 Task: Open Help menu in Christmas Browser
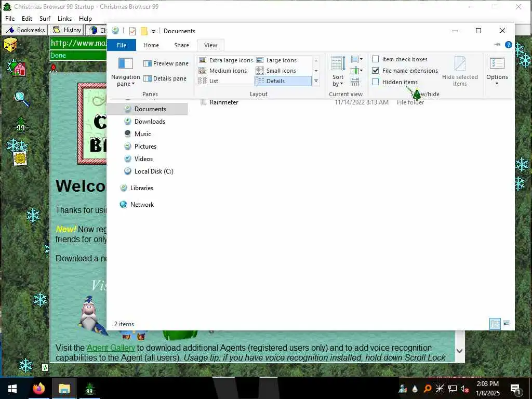pos(86,19)
